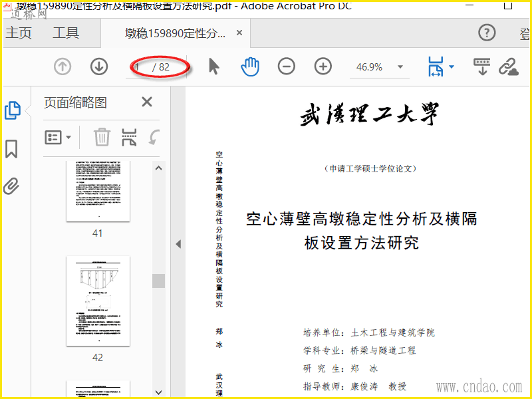Go to previous page with up arrow
Image resolution: width=532 pixels, height=399 pixels.
pos(63,66)
